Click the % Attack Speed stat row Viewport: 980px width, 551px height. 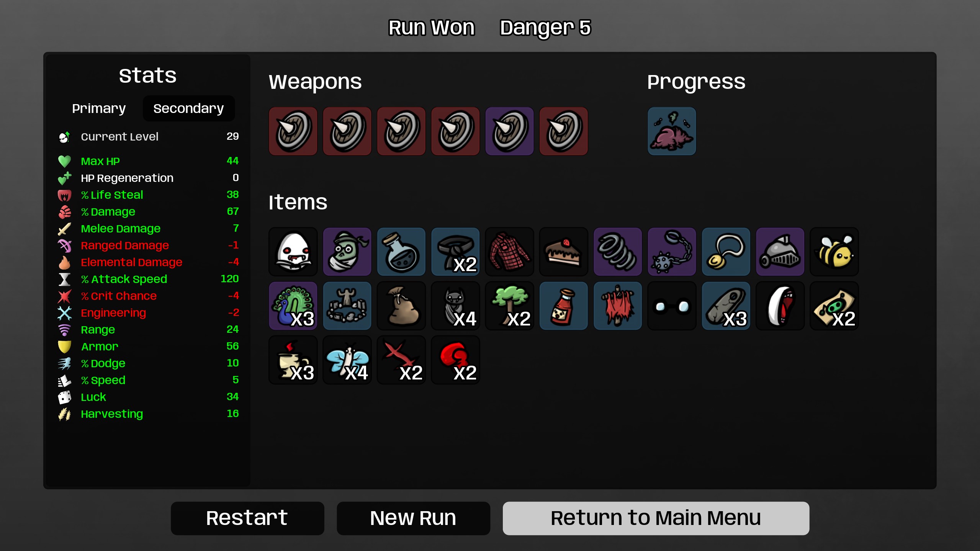[x=148, y=279]
